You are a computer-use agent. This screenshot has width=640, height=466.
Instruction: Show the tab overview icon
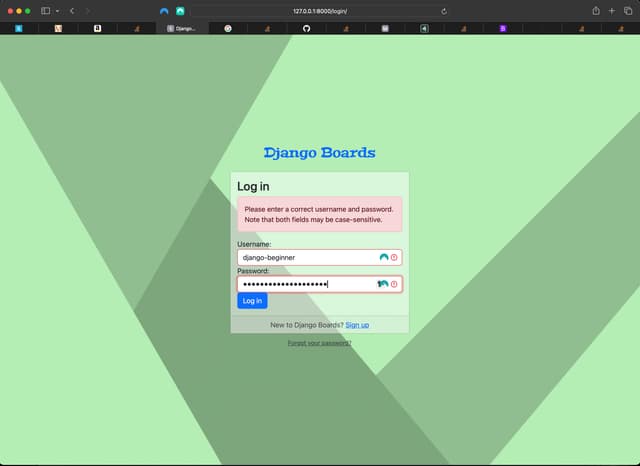628,11
